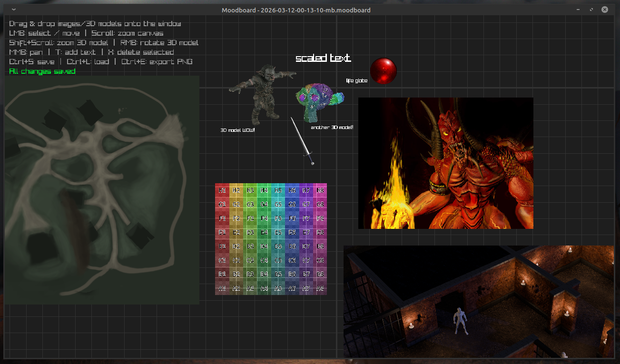The width and height of the screenshot is (620, 364).
Task: Click the B3 grid cell
Action: (x=250, y=274)
